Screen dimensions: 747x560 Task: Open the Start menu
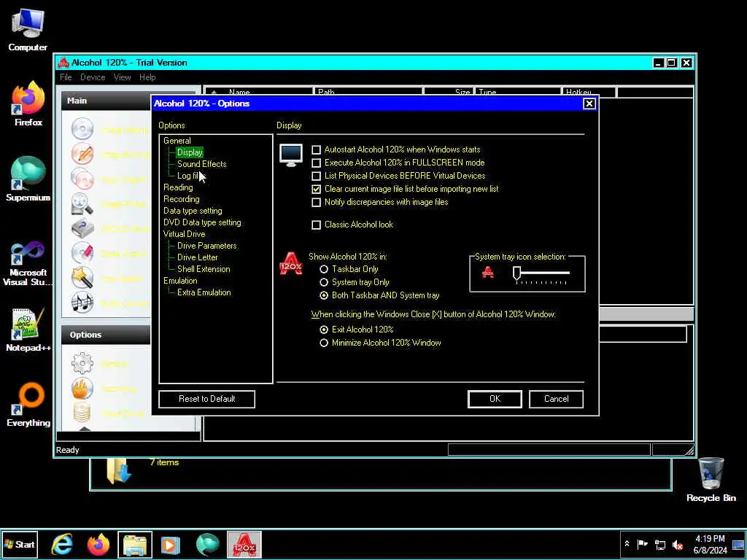[19, 545]
